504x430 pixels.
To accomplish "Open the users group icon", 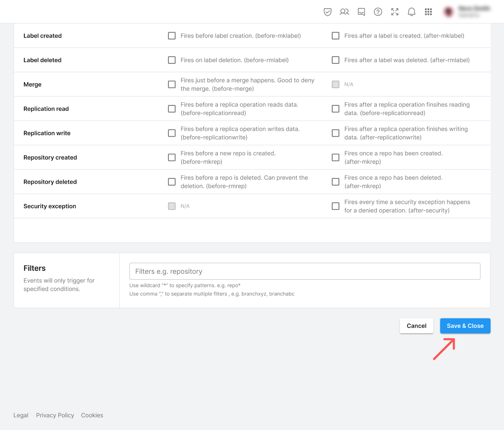I will [x=344, y=12].
